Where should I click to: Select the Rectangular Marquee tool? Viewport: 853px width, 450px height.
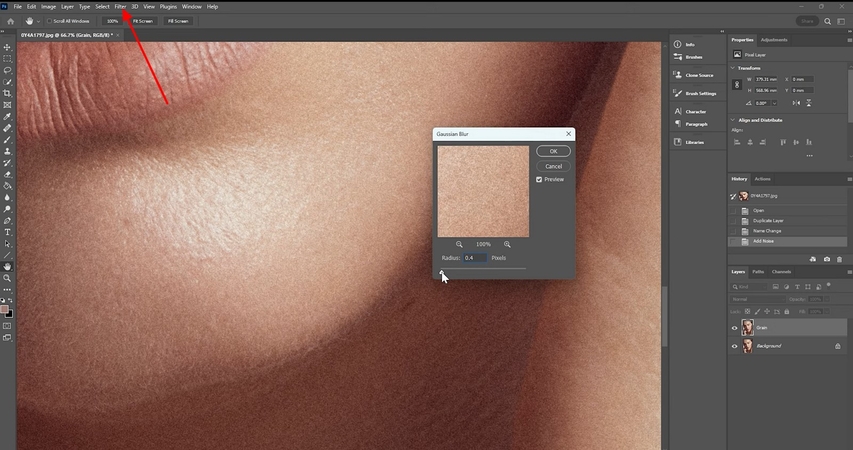7,59
